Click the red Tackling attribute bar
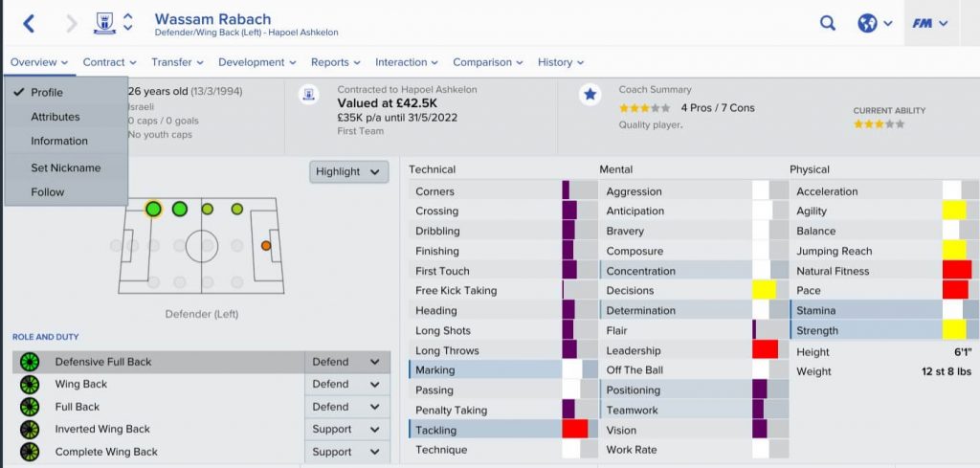980x468 pixels. pos(574,430)
